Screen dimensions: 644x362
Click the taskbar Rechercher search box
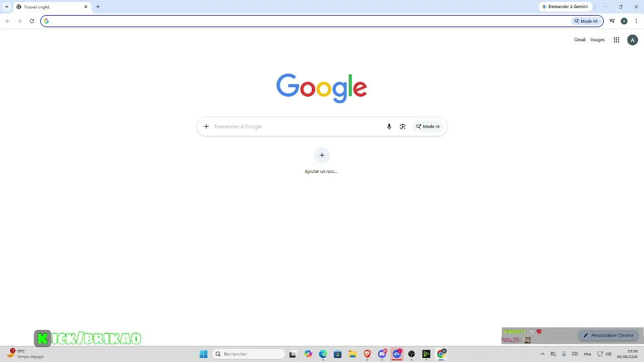249,354
